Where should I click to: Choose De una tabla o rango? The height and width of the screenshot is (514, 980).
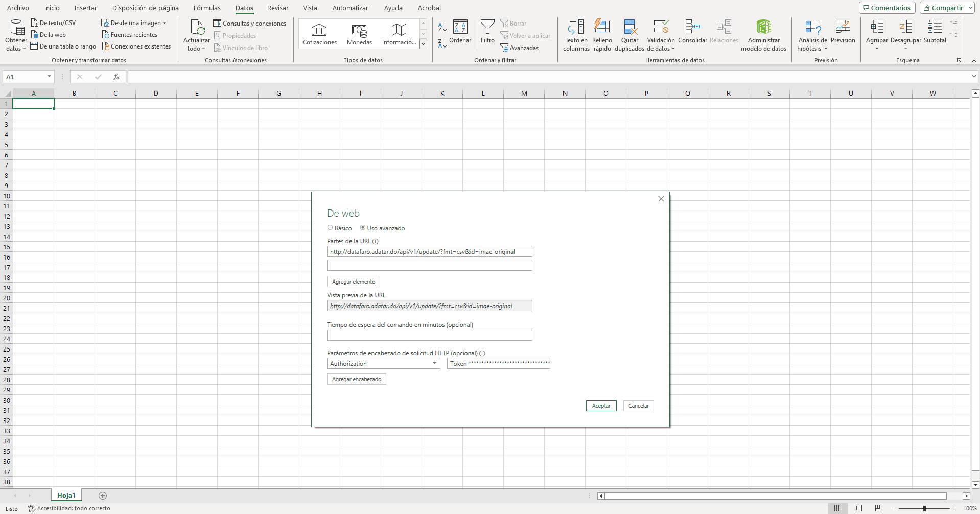click(63, 46)
